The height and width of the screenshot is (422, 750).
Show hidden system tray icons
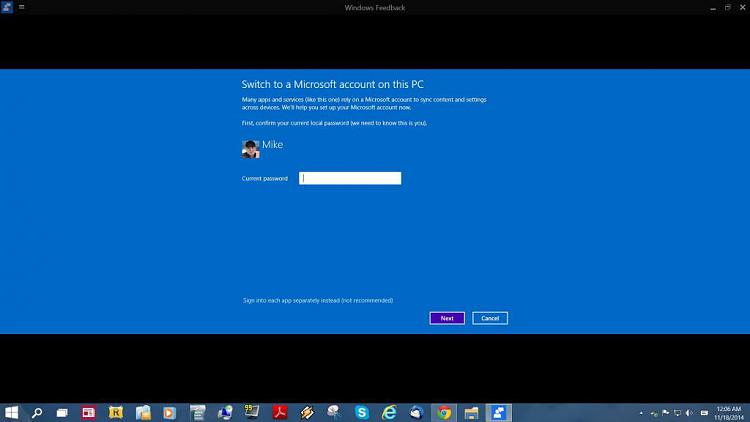pyautogui.click(x=641, y=413)
